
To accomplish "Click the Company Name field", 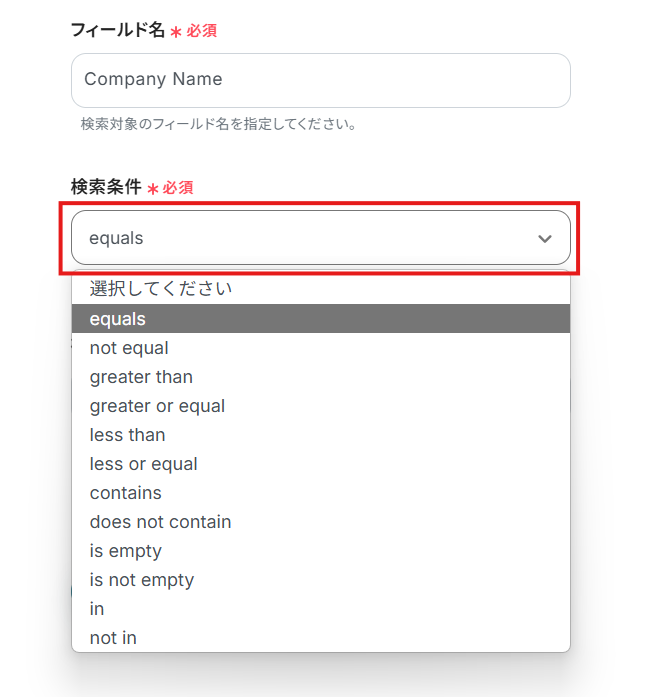I will (321, 80).
